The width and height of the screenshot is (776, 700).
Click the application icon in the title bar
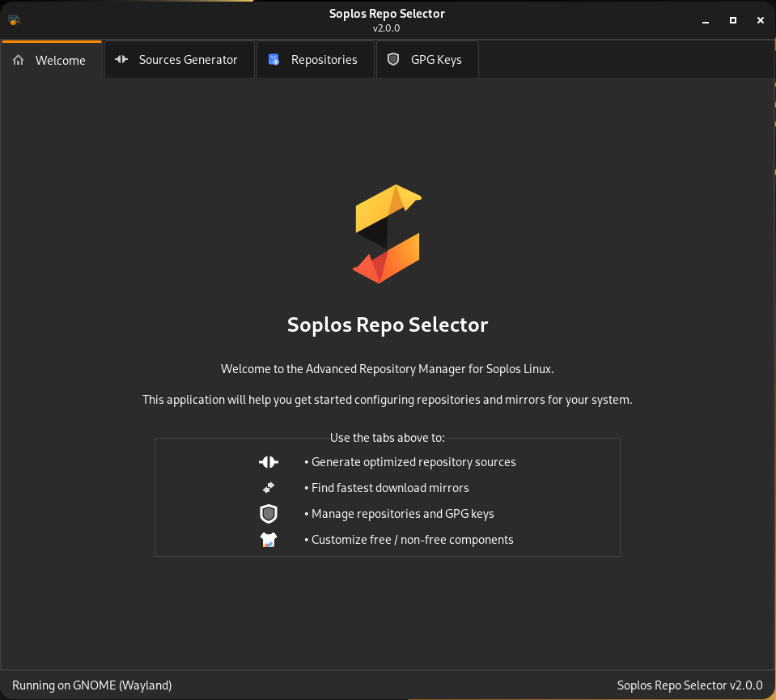point(13,19)
